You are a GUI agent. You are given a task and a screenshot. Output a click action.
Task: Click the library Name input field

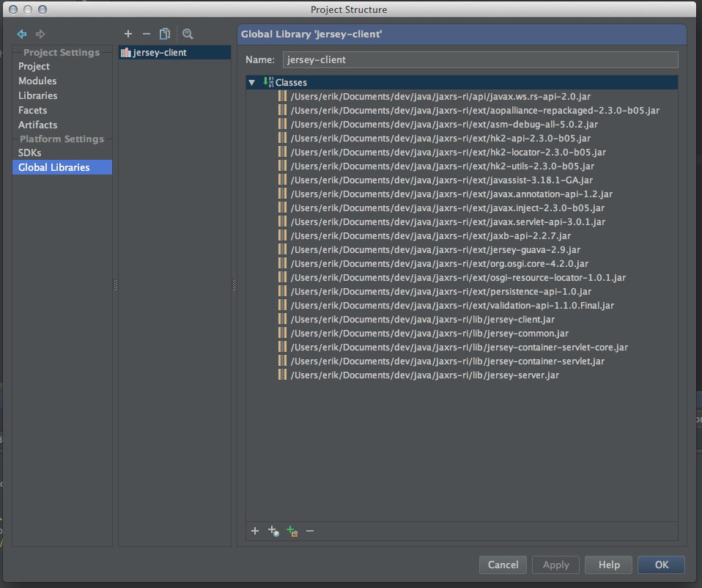tap(481, 59)
